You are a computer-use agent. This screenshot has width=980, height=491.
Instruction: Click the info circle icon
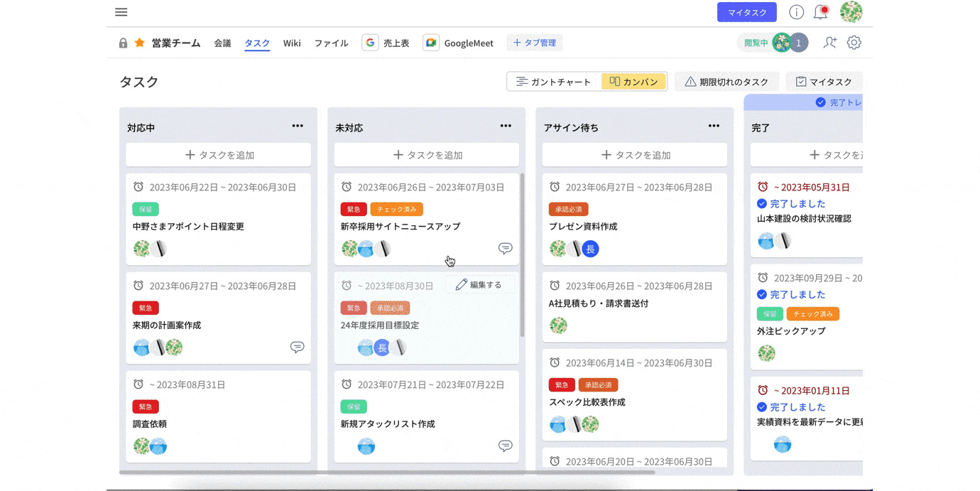[797, 12]
